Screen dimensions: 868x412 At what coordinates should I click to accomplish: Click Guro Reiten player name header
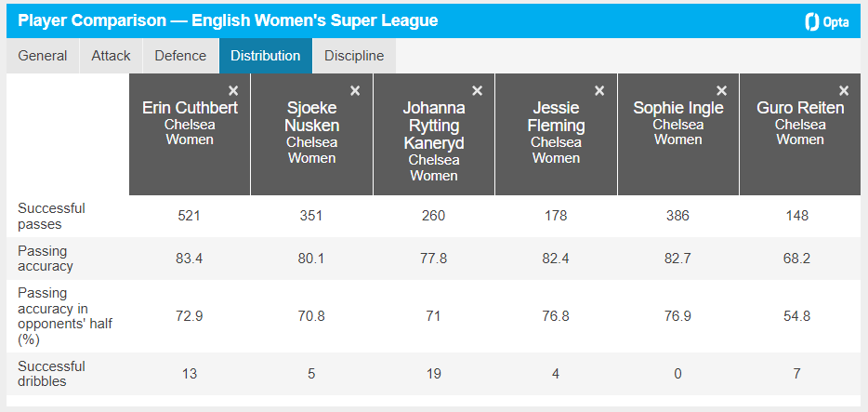[x=800, y=108]
